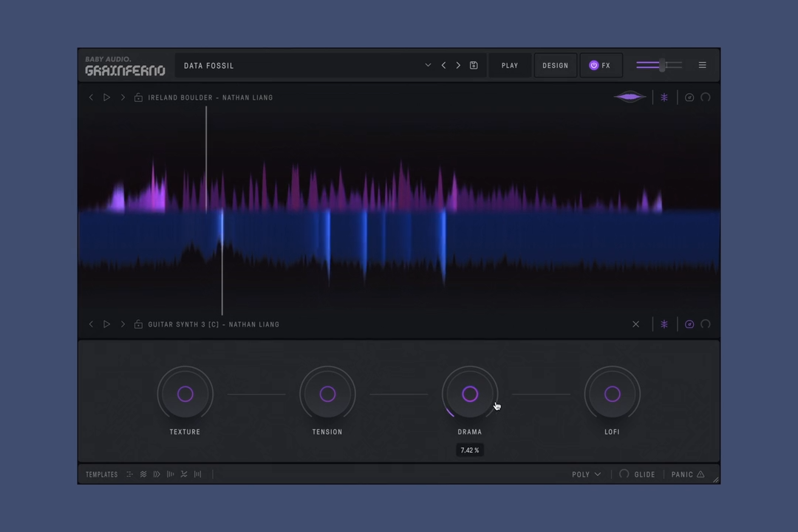Click the Panic warning triangle icon
Screen dimensions: 798x532
[x=700, y=474]
